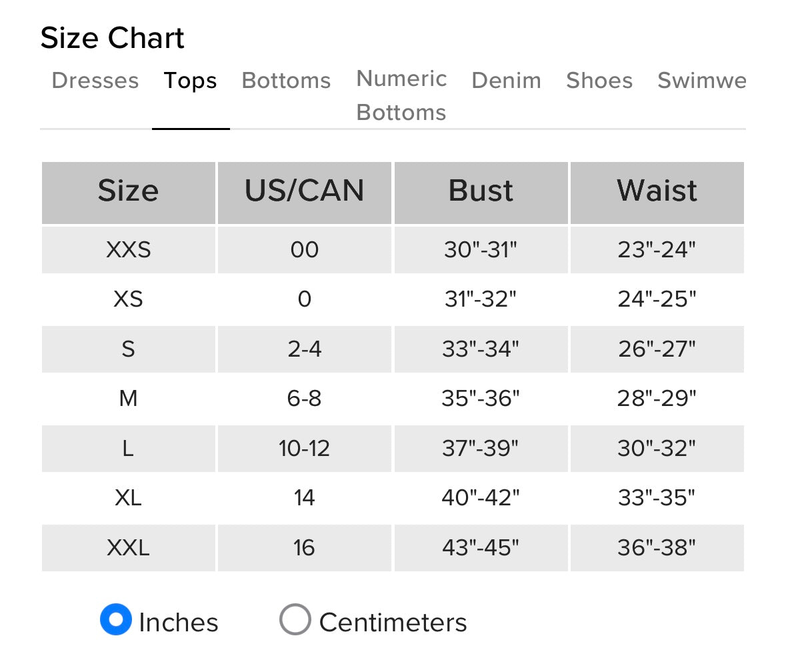This screenshot has width=786, height=672.
Task: Select the Inches radio button
Action: point(116,619)
